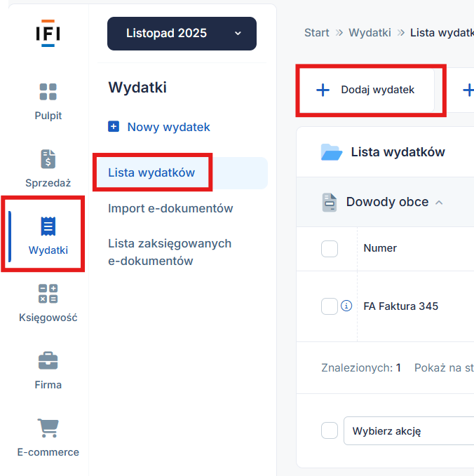Open Lista zaksięgowanych e-dokumentów
474x476 pixels.
point(169,252)
